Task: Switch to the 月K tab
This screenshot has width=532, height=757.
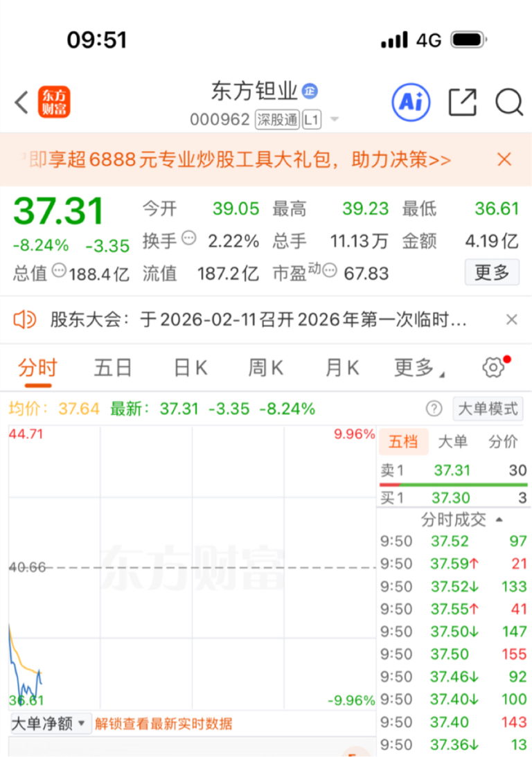Action: 342,368
